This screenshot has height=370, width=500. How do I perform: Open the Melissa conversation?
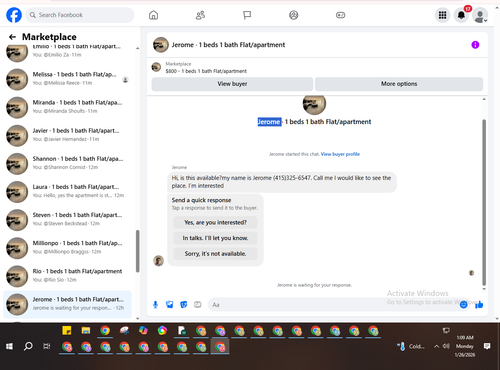[68, 79]
